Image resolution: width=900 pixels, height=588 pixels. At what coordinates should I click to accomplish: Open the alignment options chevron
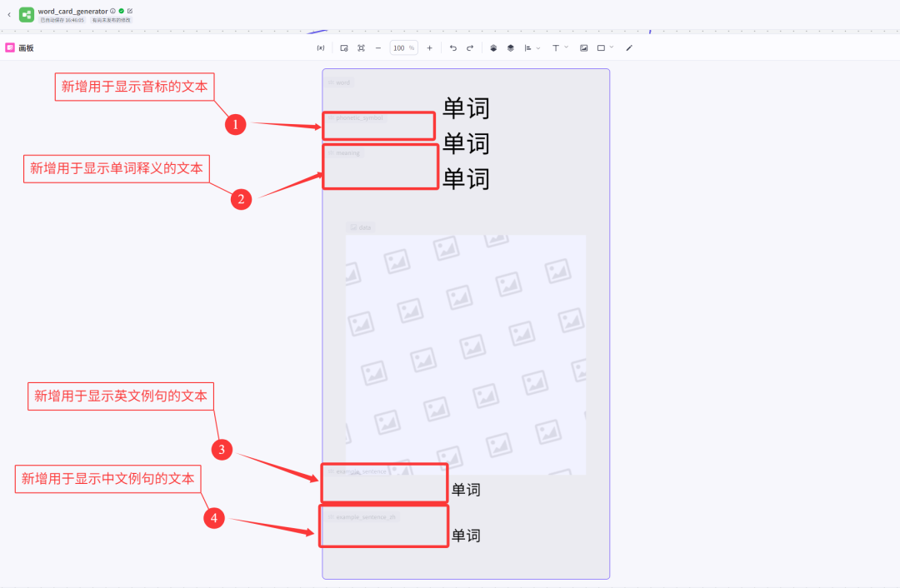537,47
